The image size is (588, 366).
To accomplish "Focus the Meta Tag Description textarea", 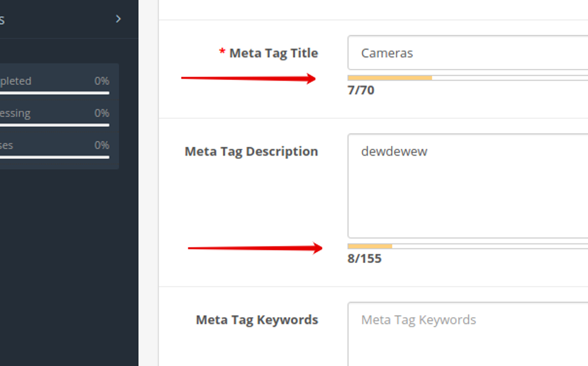I will pyautogui.click(x=467, y=186).
